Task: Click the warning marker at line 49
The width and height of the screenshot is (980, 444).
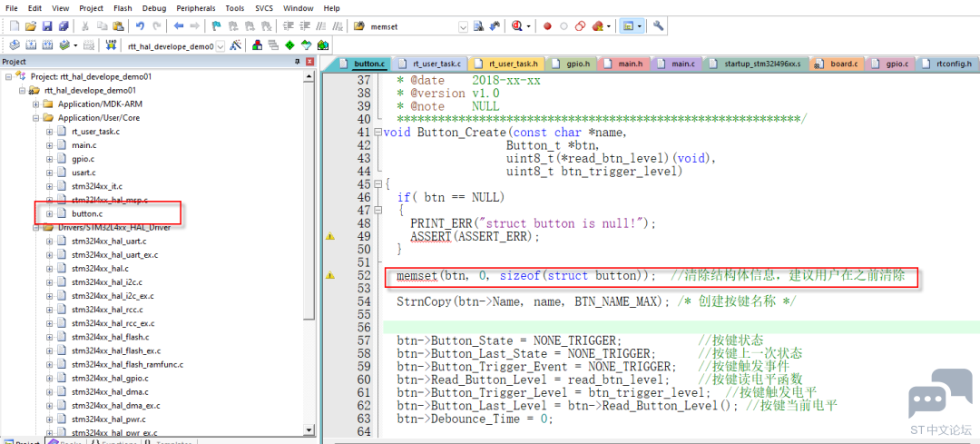Action: 330,236
